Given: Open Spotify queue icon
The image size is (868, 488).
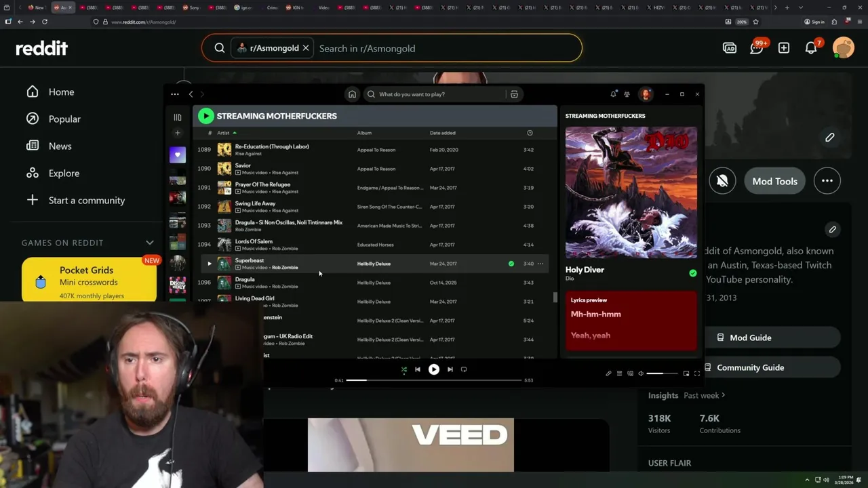Looking at the screenshot, I should [619, 373].
